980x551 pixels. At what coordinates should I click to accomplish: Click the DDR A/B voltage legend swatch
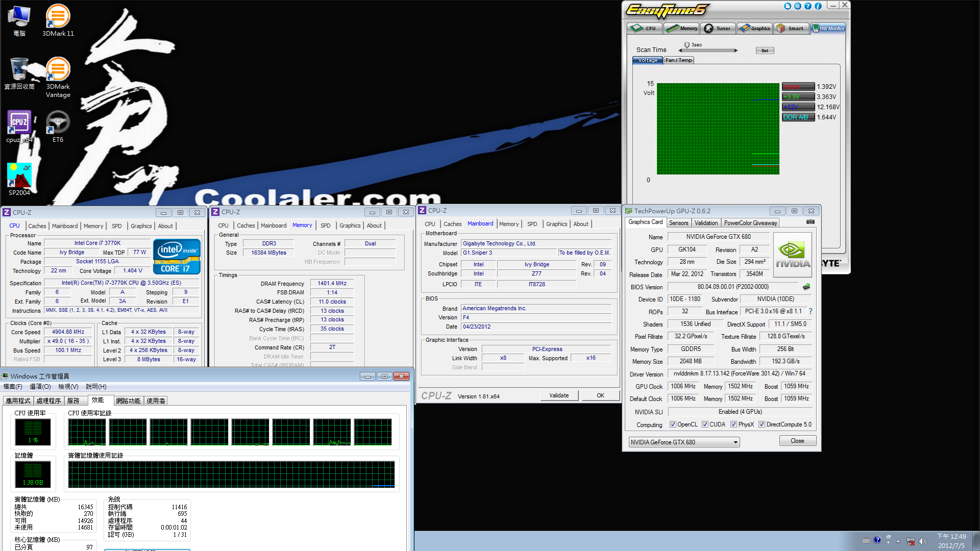click(x=798, y=117)
